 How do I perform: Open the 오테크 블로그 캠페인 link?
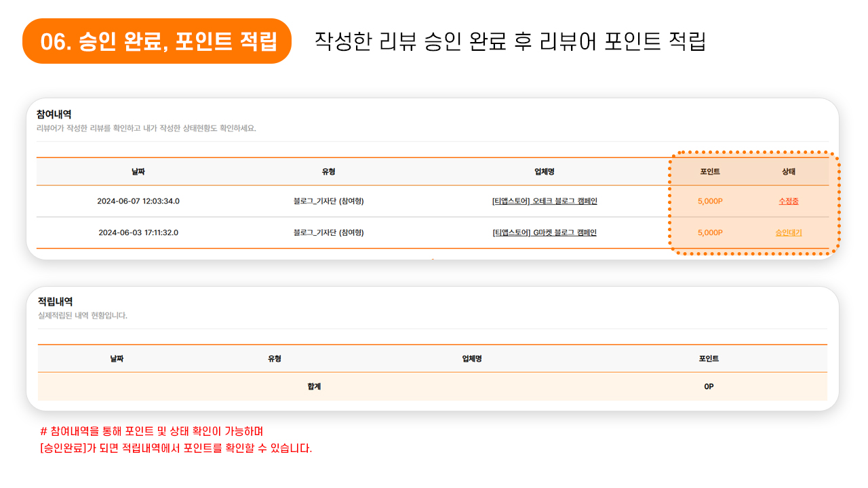click(x=545, y=201)
